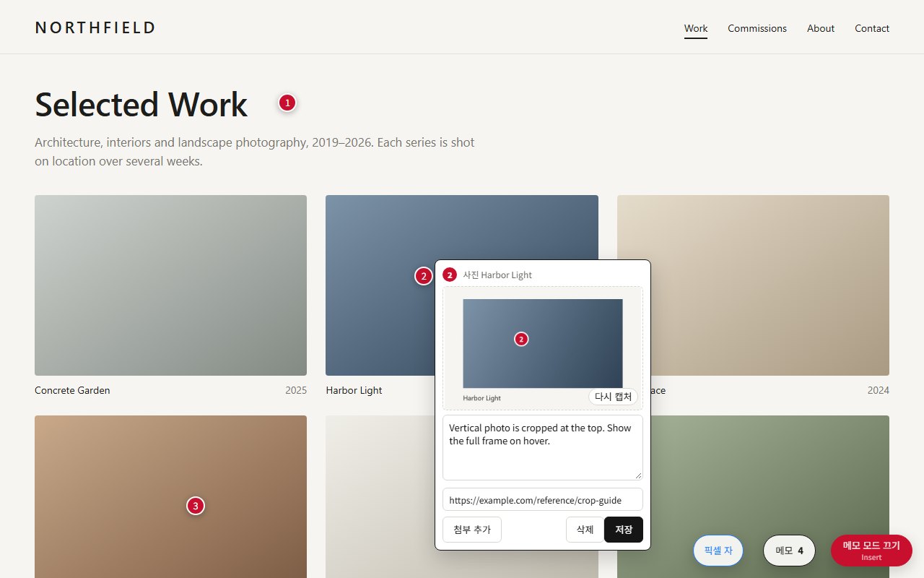Open the About page link
The image size is (924, 578).
tap(821, 29)
